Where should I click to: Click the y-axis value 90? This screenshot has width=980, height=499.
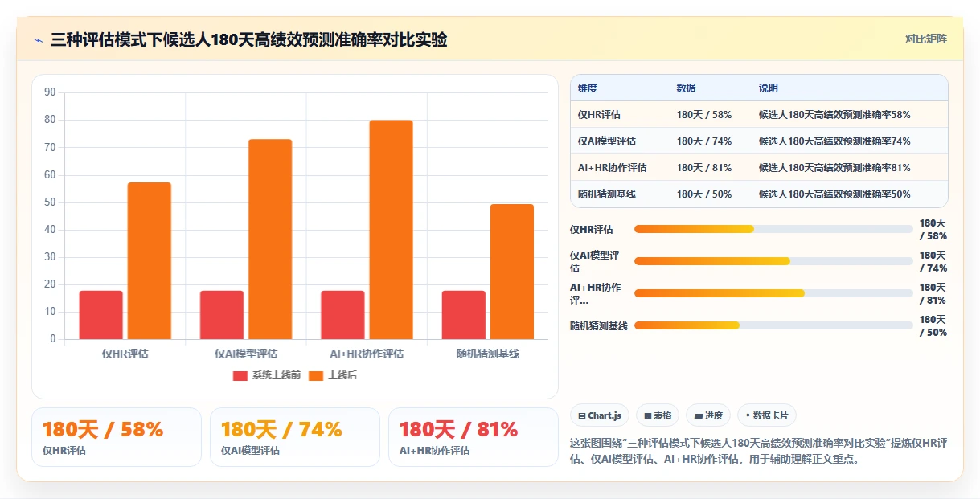(x=50, y=92)
